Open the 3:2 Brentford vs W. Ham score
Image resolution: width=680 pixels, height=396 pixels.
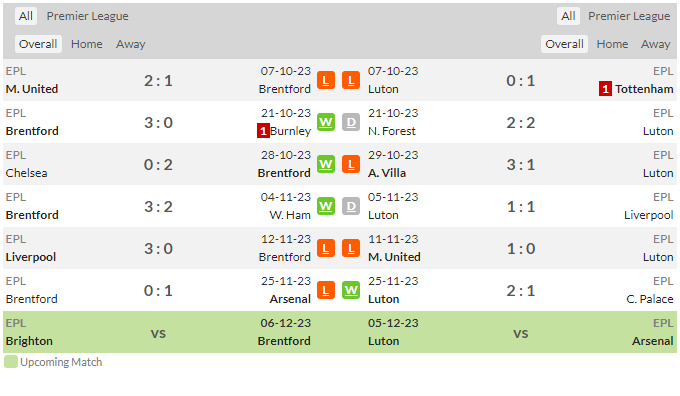tap(158, 206)
